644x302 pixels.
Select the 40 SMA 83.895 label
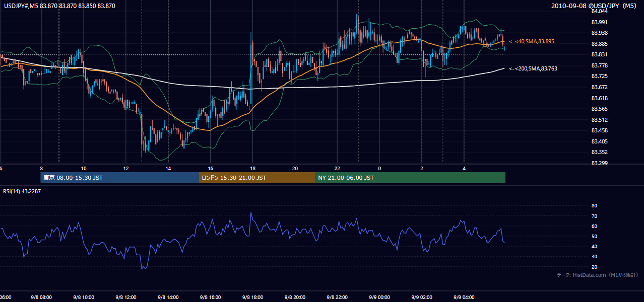(x=532, y=41)
